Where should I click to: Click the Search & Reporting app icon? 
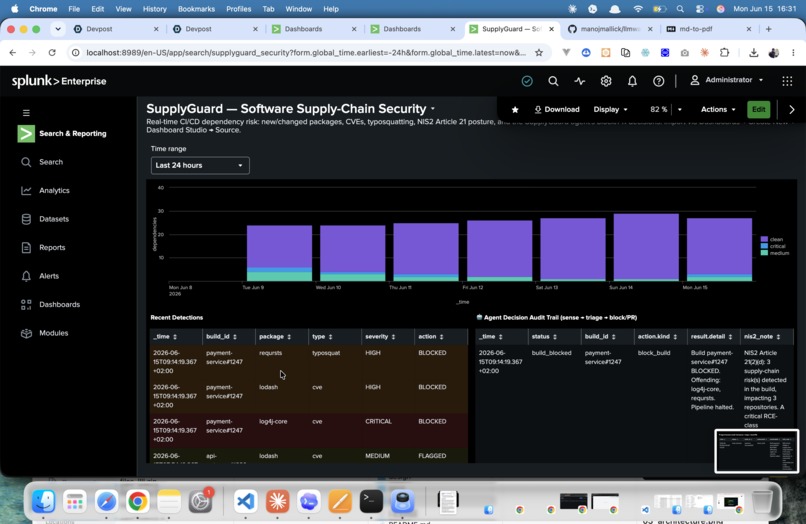pyautogui.click(x=26, y=133)
